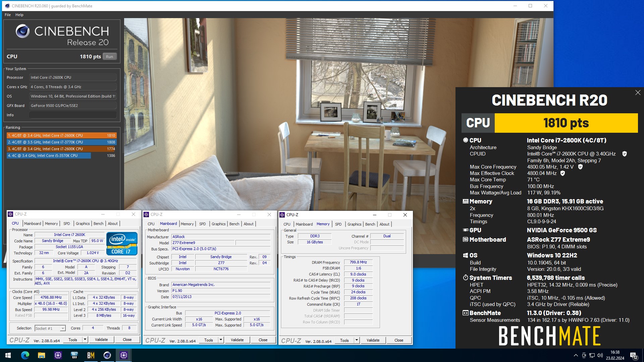
Task: Open Memory tab in second CPU-Z window
Action: pyautogui.click(x=187, y=224)
